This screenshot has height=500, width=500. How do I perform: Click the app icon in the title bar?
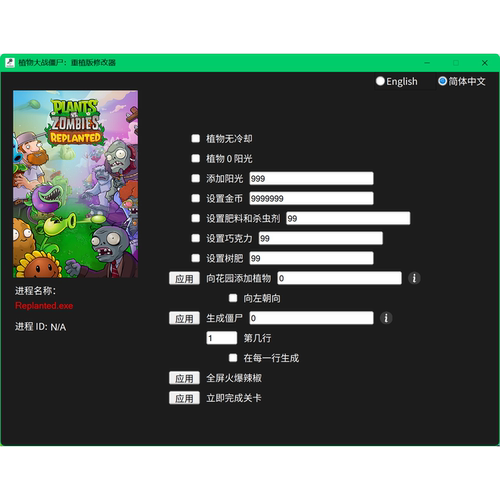(10, 63)
